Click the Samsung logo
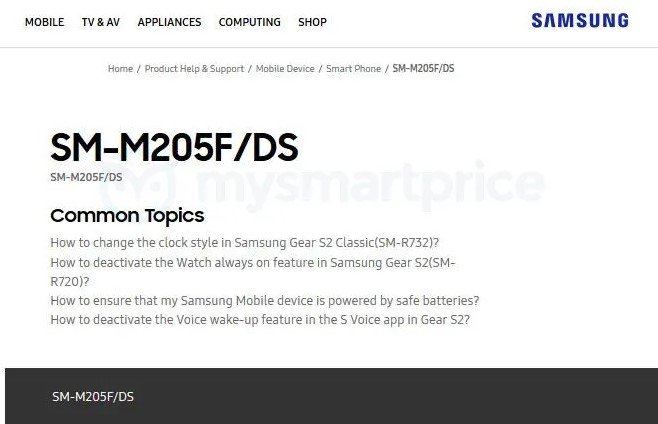The image size is (658, 424). [x=580, y=21]
